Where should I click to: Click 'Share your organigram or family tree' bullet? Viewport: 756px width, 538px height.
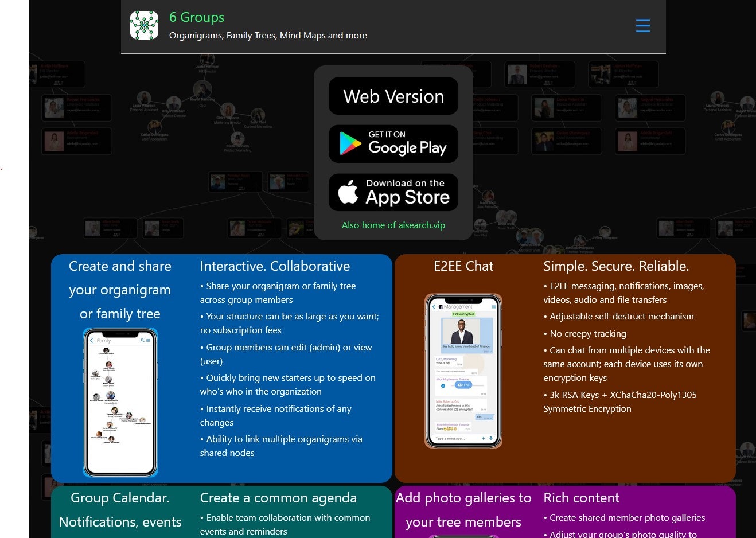[278, 293]
